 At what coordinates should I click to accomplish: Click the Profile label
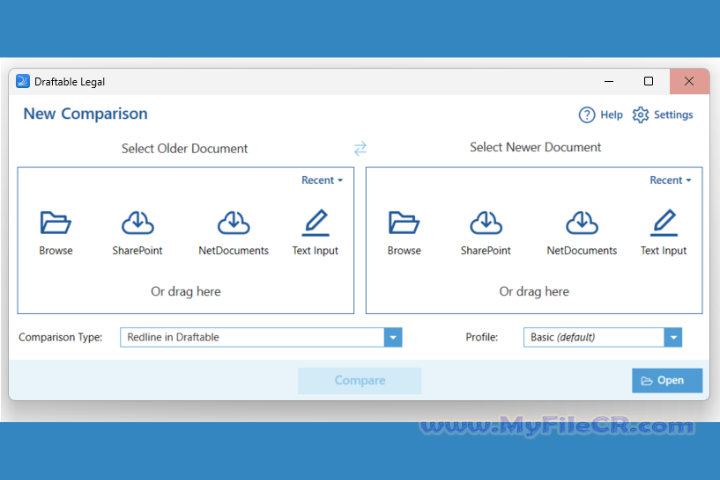click(482, 337)
